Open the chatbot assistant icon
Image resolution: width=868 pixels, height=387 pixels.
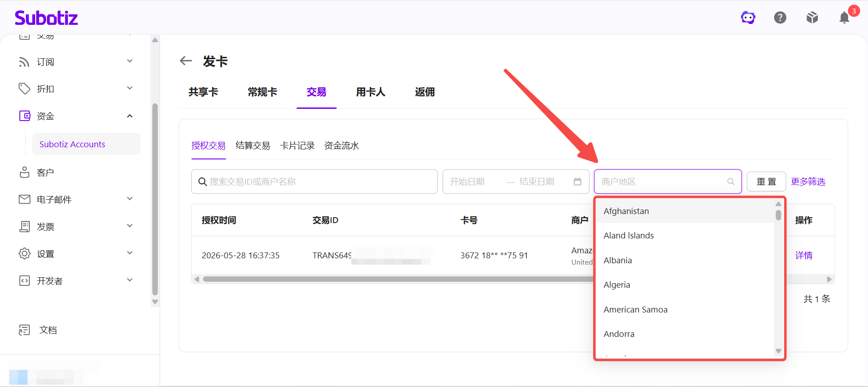(748, 18)
